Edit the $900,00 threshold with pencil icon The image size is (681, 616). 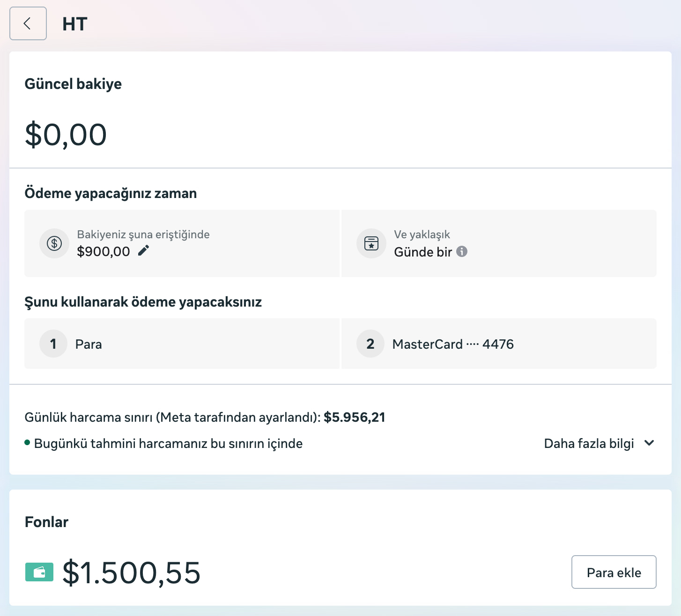pos(144,251)
